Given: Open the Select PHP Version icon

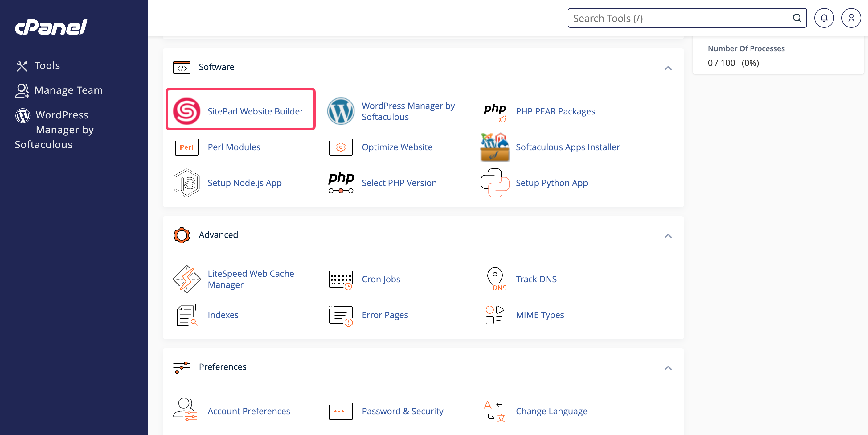Looking at the screenshot, I should pos(341,182).
